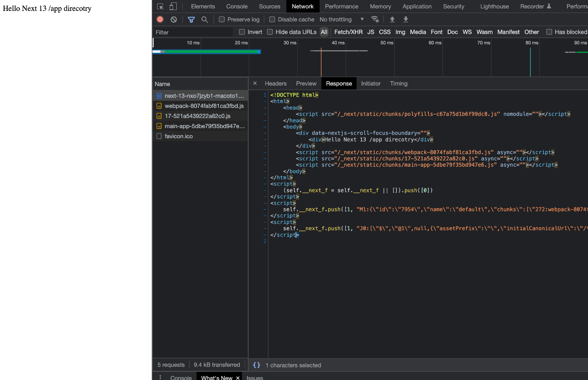
Task: Open network conditions wifi icon
Action: pos(375,19)
